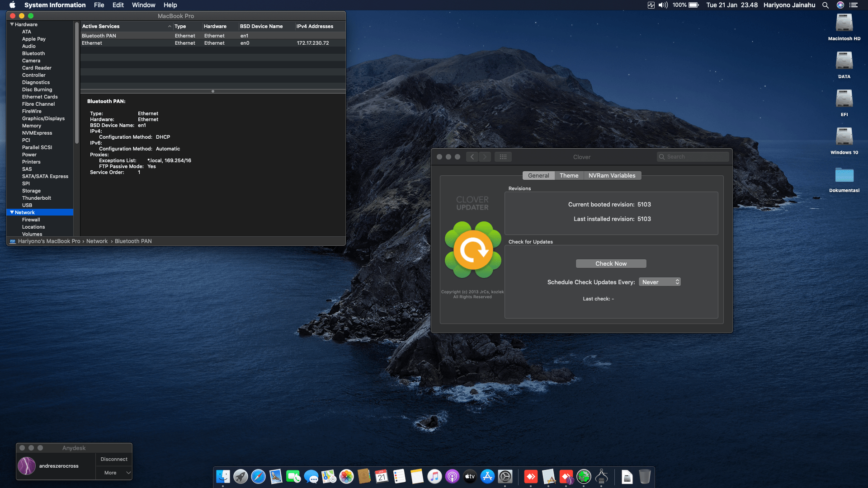
Task: Select Thunderbolt in the sidebar
Action: (37, 198)
